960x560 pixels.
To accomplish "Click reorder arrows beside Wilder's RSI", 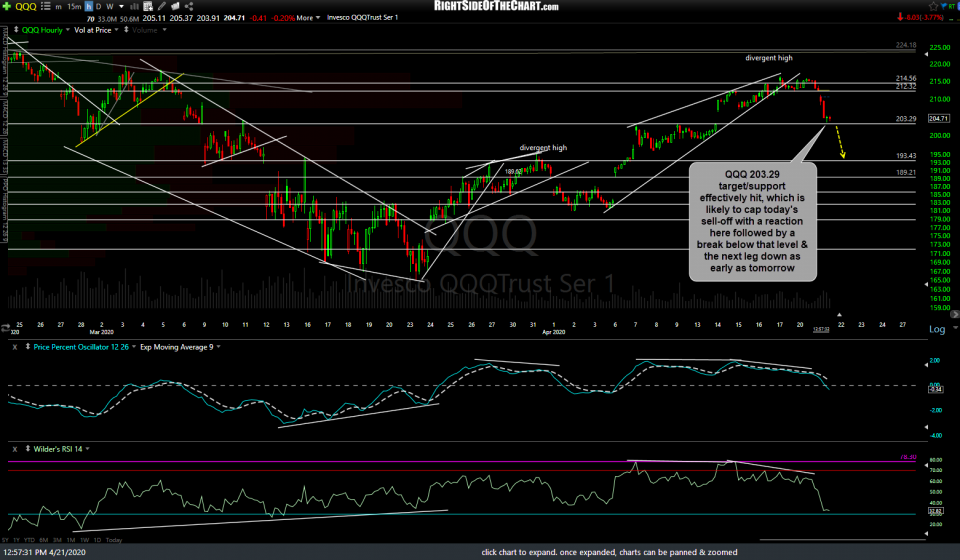I will (28, 449).
